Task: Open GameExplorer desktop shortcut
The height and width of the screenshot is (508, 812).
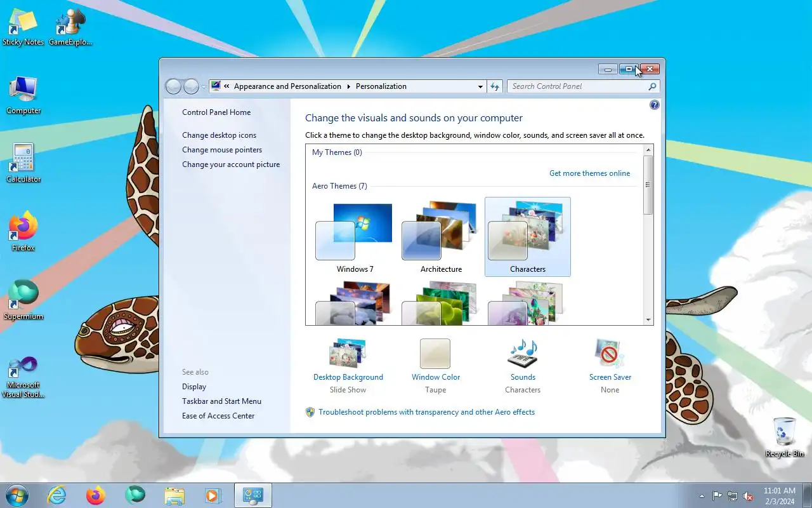Action: coord(70,28)
